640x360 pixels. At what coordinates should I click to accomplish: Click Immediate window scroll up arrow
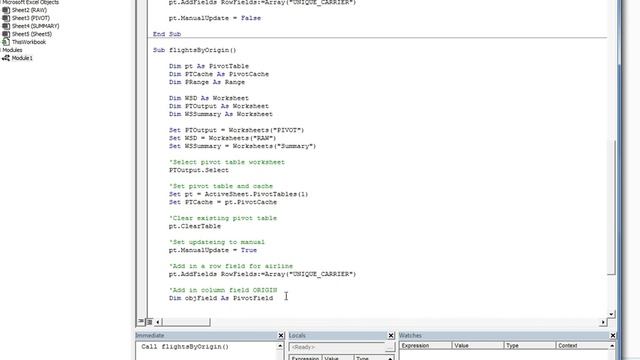tap(280, 346)
